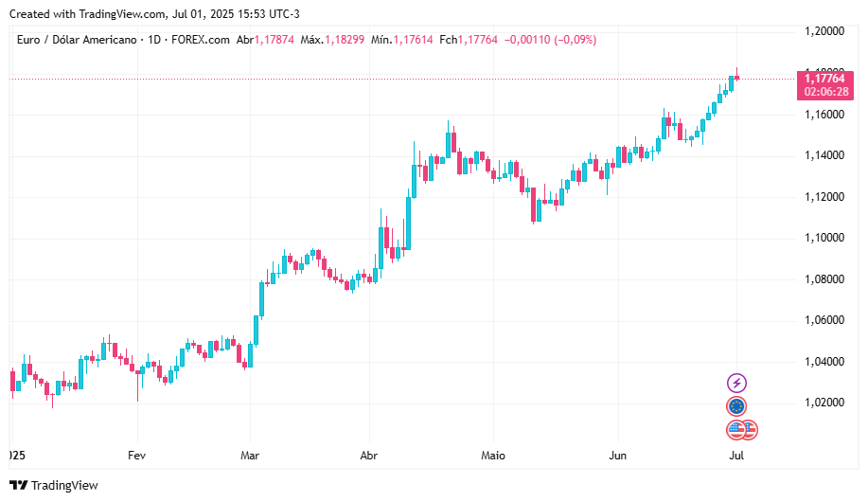Click the left United States flag event icon
The image size is (868, 502).
(x=737, y=430)
